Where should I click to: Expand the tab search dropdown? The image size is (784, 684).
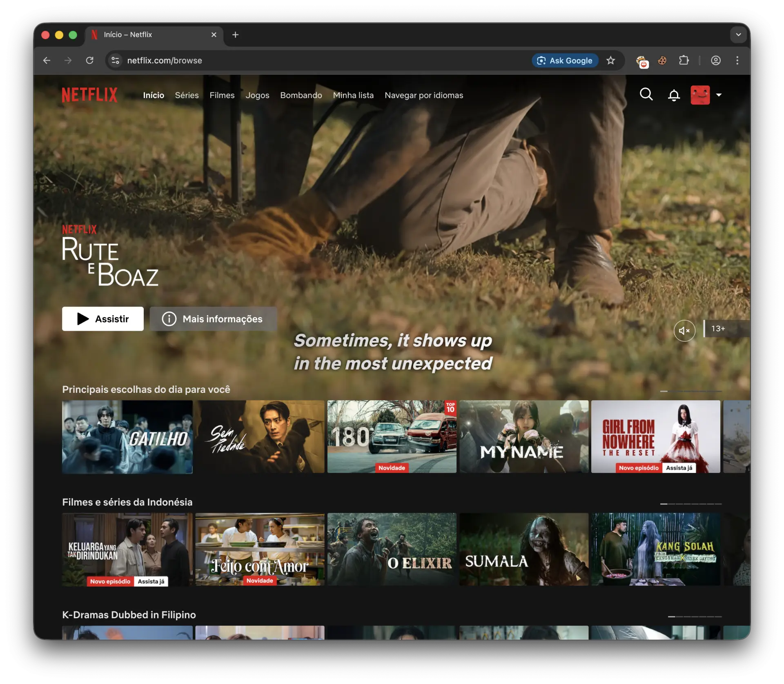coord(738,35)
